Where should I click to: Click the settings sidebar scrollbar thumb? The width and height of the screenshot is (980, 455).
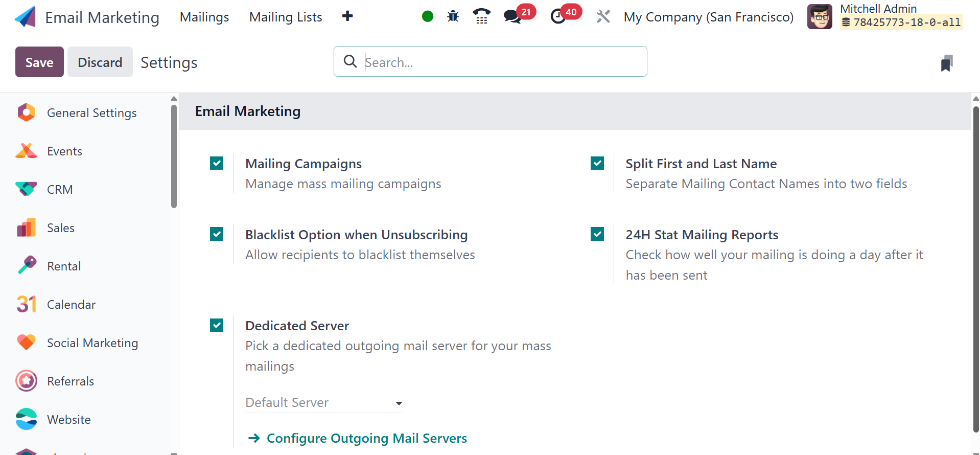174,156
